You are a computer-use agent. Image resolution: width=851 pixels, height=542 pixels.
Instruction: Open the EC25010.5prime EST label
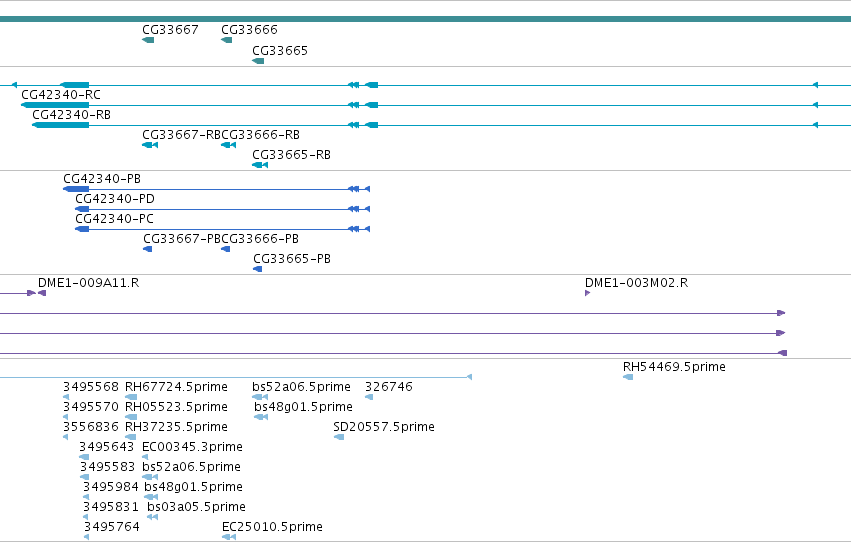coord(272,527)
